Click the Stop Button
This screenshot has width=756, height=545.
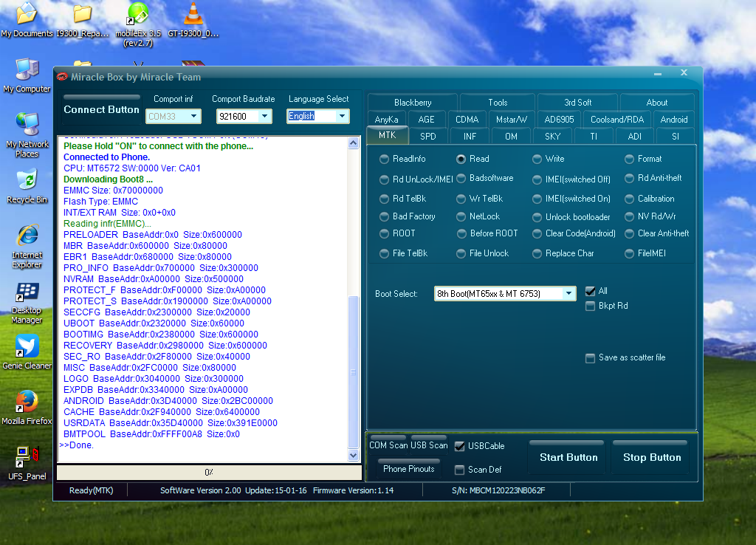pyautogui.click(x=652, y=456)
